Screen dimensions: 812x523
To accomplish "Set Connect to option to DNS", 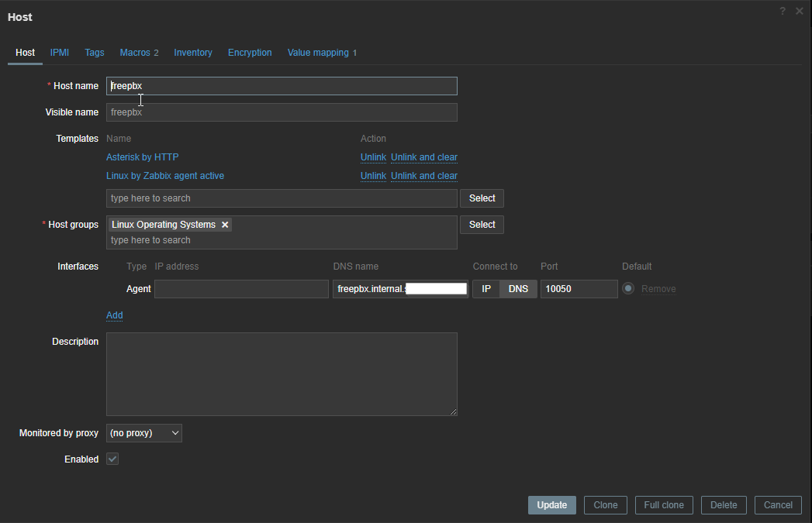I will tap(518, 289).
